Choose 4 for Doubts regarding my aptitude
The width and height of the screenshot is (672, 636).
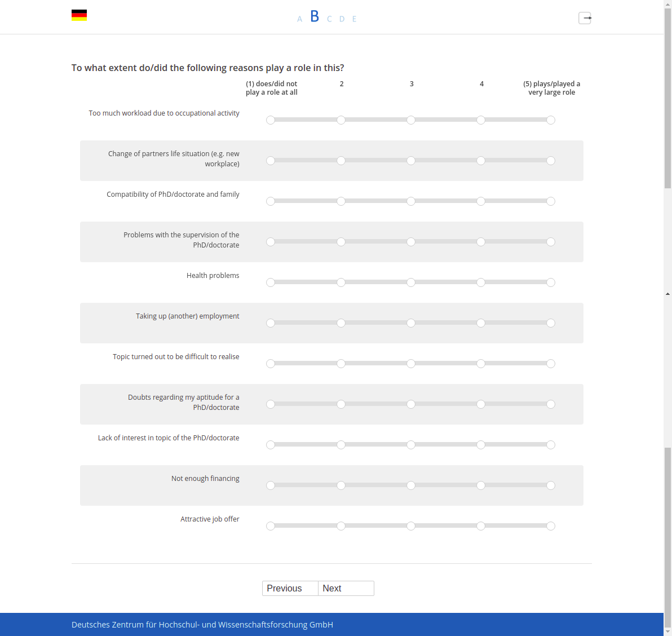[481, 404]
